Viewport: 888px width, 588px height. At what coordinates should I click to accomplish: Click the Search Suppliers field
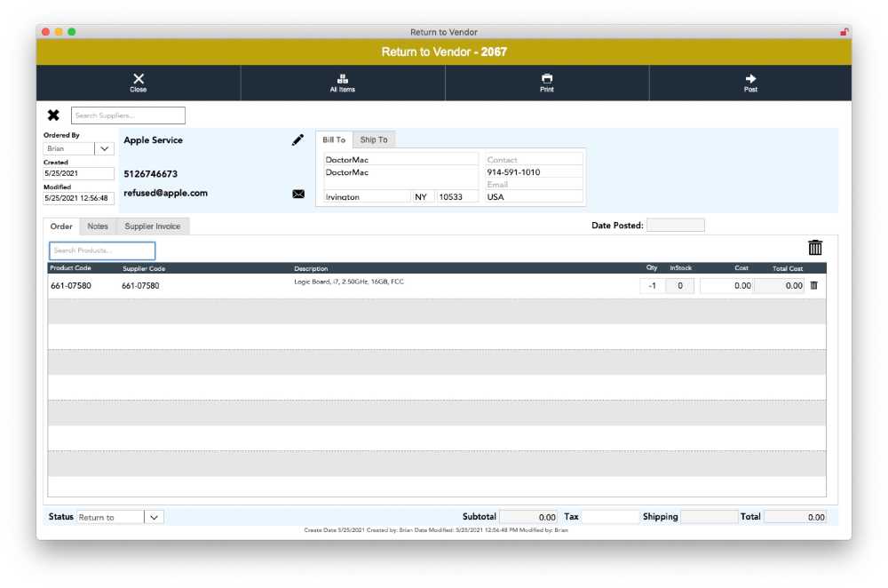pos(128,115)
